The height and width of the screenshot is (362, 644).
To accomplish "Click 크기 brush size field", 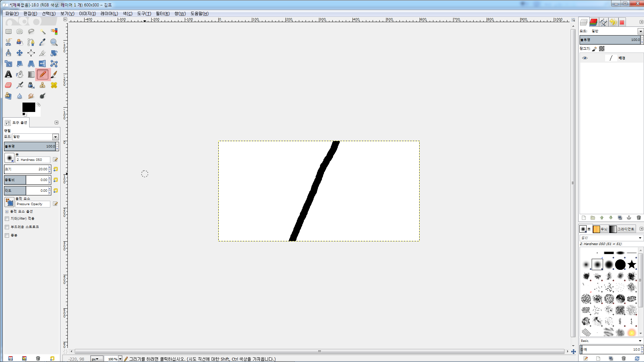I will tap(26, 169).
